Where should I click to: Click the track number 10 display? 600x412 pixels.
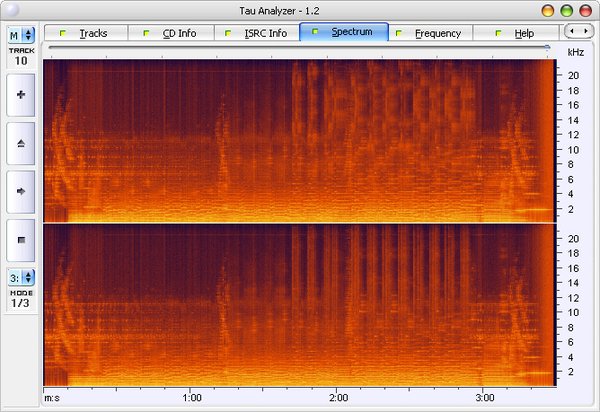tap(21, 60)
